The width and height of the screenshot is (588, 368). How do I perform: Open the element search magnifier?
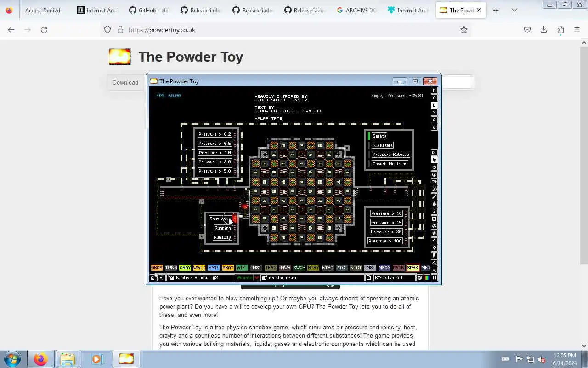pyautogui.click(x=434, y=270)
